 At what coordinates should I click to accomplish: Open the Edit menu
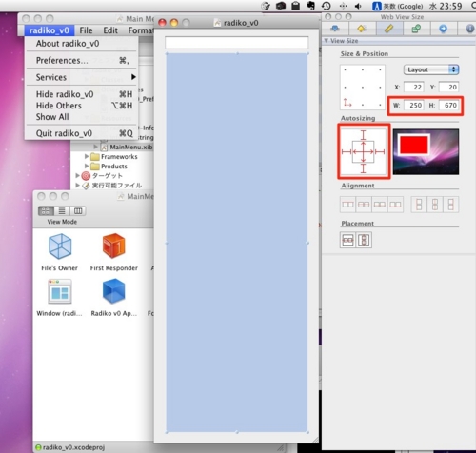coord(110,30)
